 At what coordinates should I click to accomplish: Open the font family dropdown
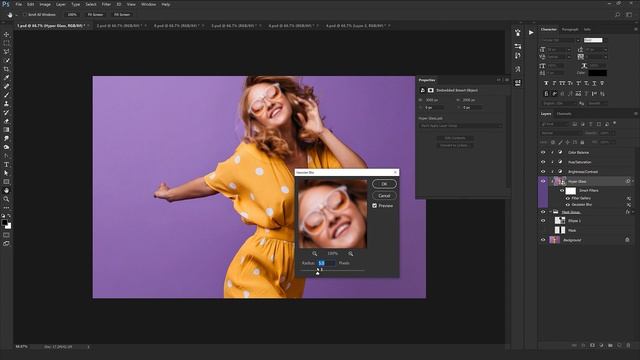pos(578,40)
